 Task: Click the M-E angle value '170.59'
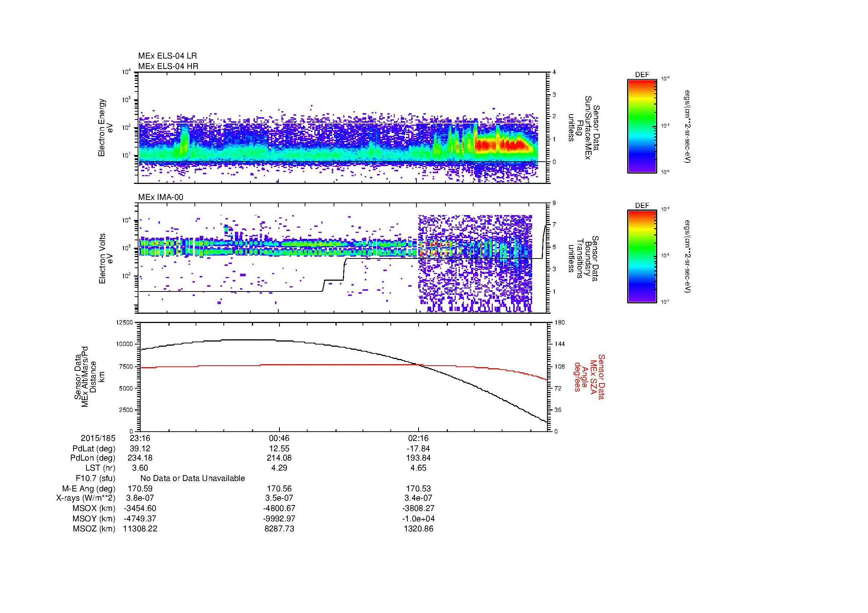pyautogui.click(x=140, y=489)
